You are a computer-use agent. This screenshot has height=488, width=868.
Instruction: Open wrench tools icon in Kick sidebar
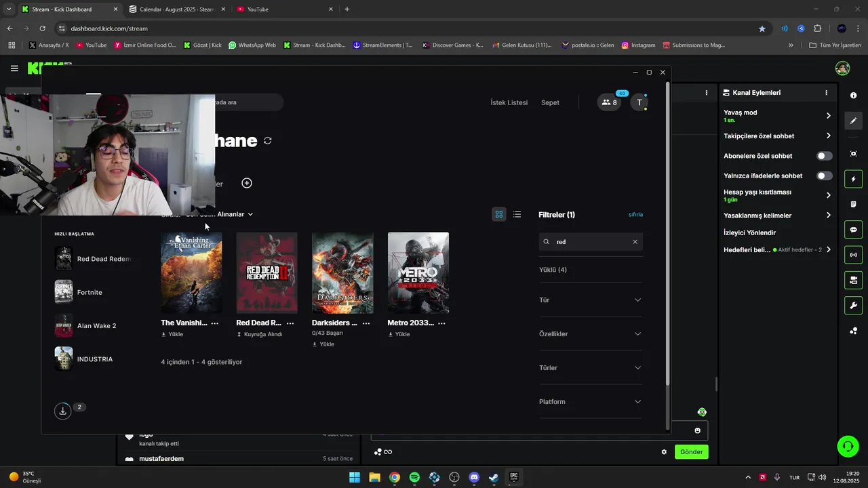[x=854, y=305]
